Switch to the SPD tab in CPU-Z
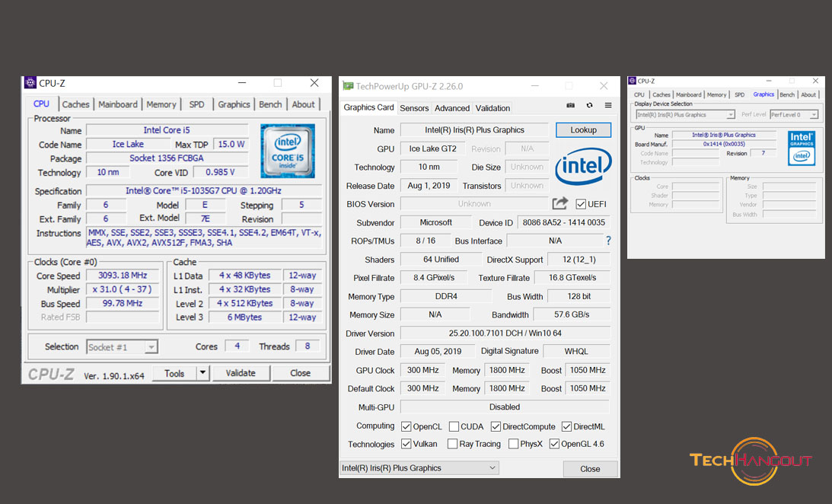 (x=197, y=104)
